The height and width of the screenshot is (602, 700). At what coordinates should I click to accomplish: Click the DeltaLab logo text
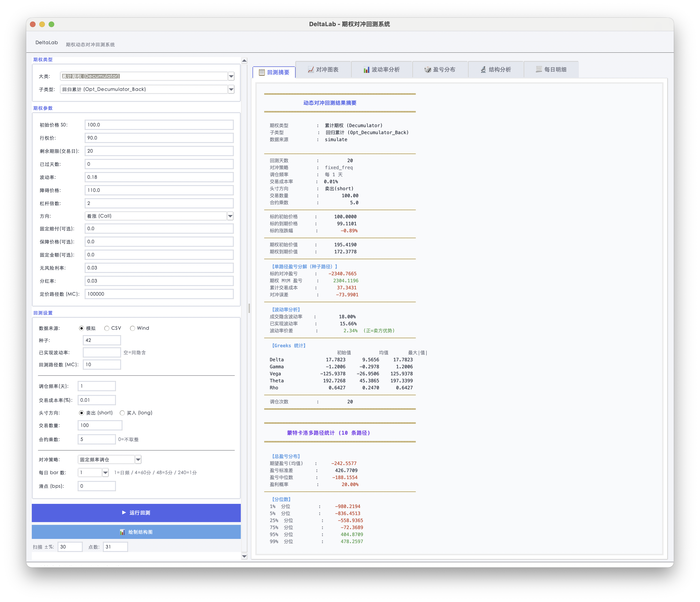pyautogui.click(x=47, y=43)
